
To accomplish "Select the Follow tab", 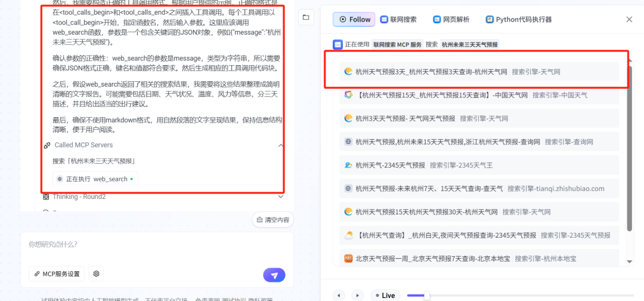I will point(354,19).
